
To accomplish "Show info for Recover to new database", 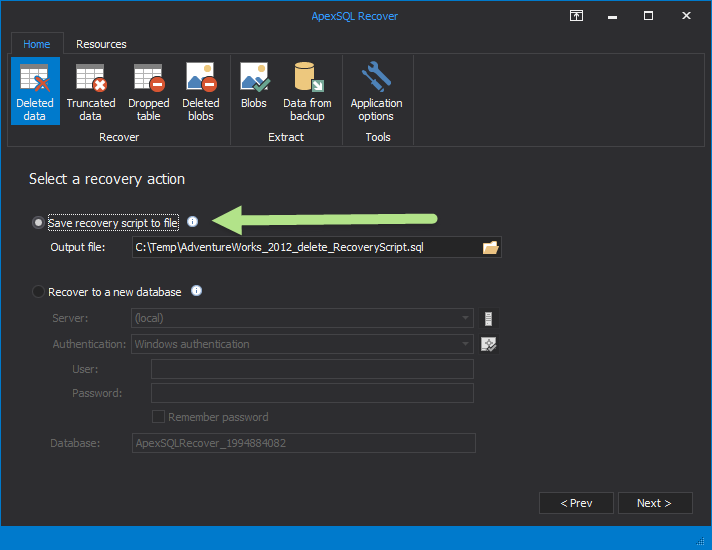I will [196, 291].
